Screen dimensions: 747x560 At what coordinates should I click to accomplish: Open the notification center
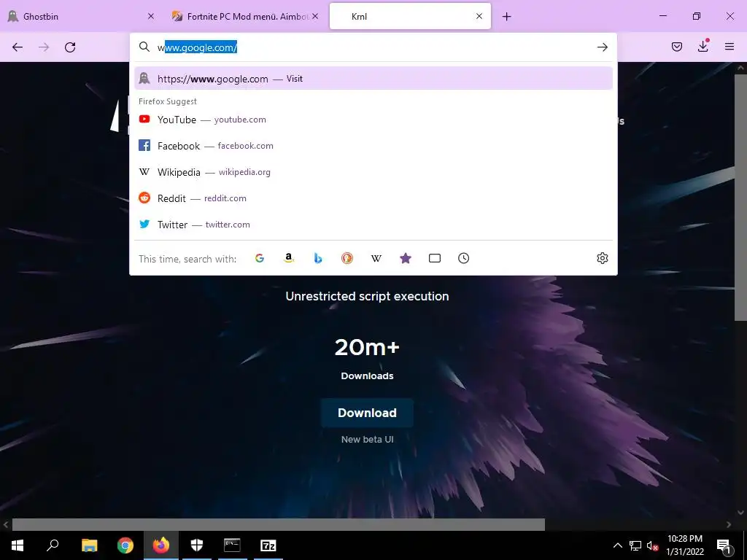[724, 545]
